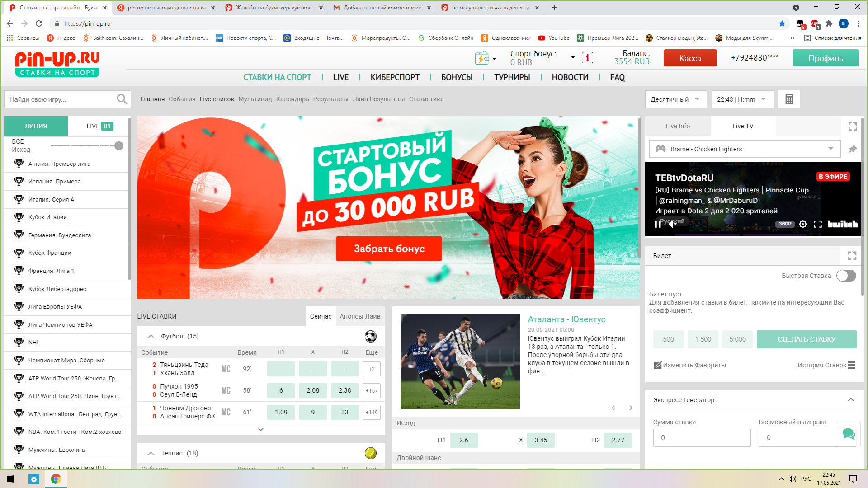Collapse the Футбол live section
This screenshot has height=488, width=868.
coord(151,336)
